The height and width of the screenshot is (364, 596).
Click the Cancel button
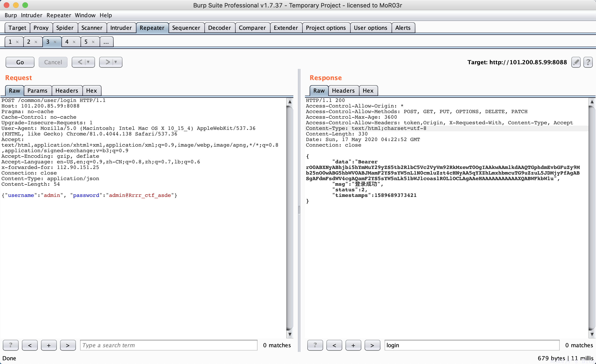click(53, 62)
